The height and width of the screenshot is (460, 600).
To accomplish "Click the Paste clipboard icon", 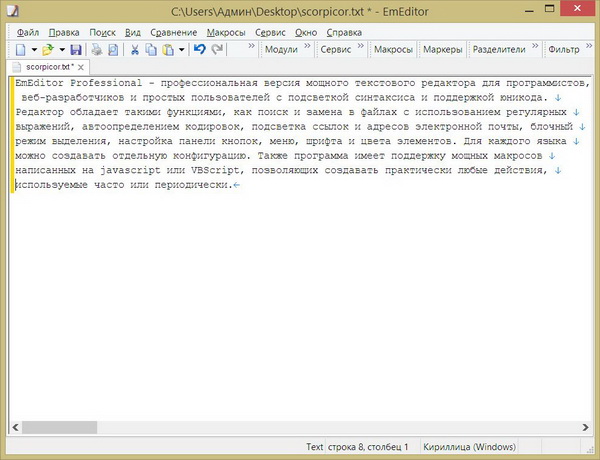I will click(167, 49).
